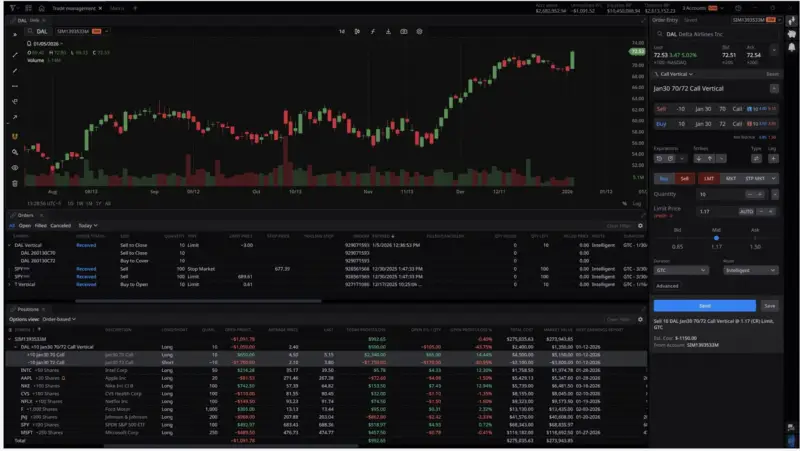Show Filled orders filter tab

(x=41, y=226)
